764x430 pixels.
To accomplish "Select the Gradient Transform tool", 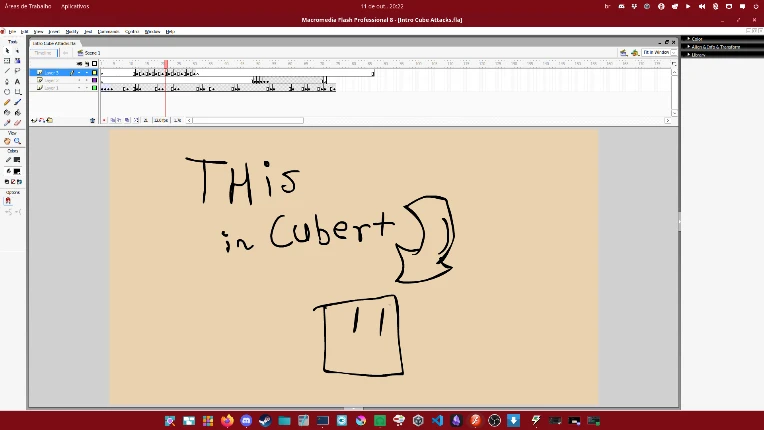I will (18, 61).
